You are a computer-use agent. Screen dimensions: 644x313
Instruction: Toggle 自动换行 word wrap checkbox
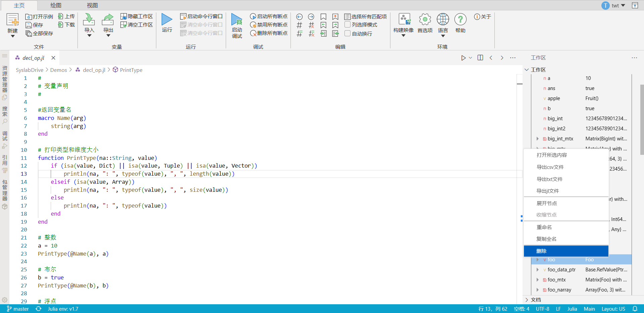click(x=347, y=33)
